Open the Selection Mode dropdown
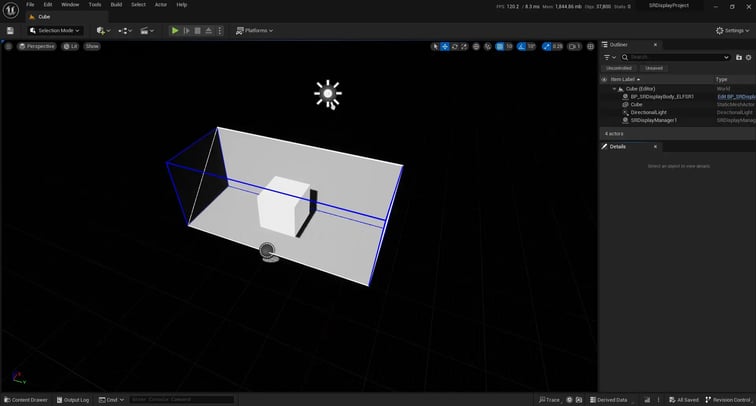Image resolution: width=756 pixels, height=406 pixels. coord(53,31)
